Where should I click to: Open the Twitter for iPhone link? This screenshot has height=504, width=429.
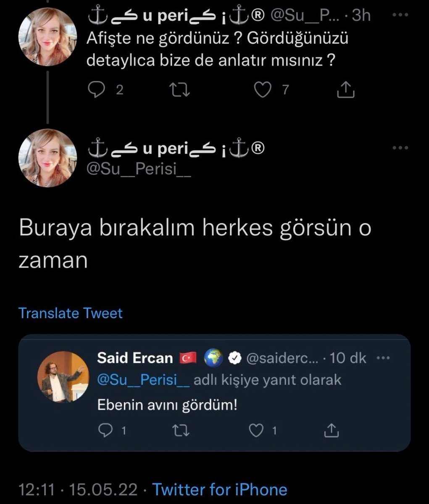point(219,490)
